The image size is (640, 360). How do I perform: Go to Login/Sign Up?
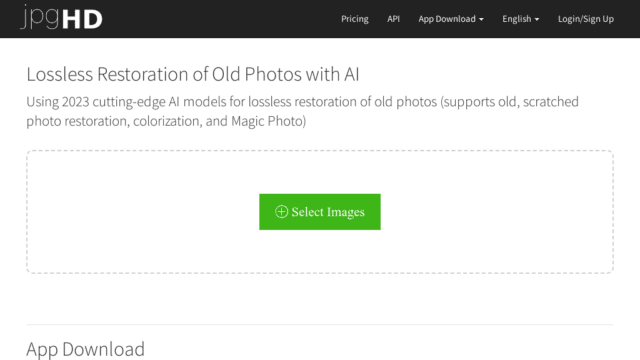click(x=586, y=19)
